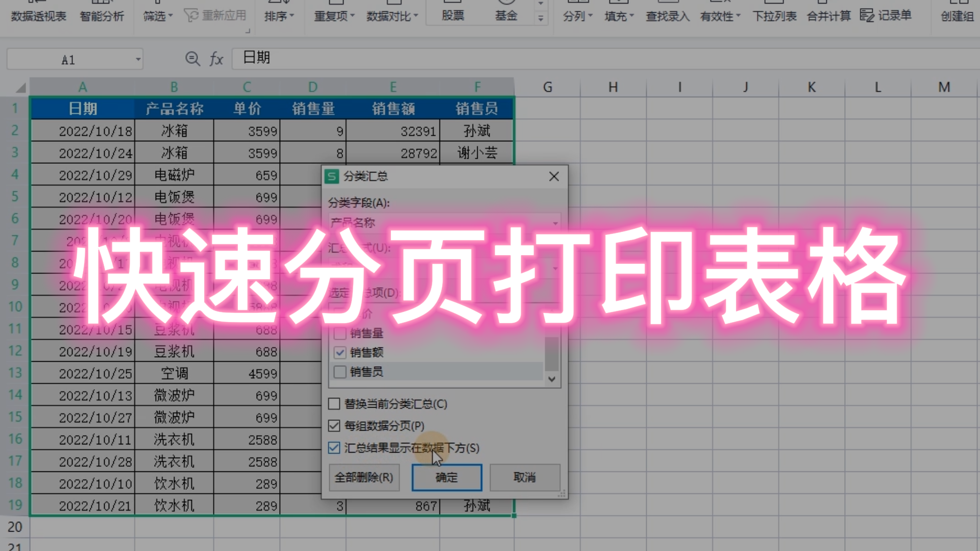The width and height of the screenshot is (980, 551).
Task: Click cell with date 2022/10/18
Action: [83, 131]
